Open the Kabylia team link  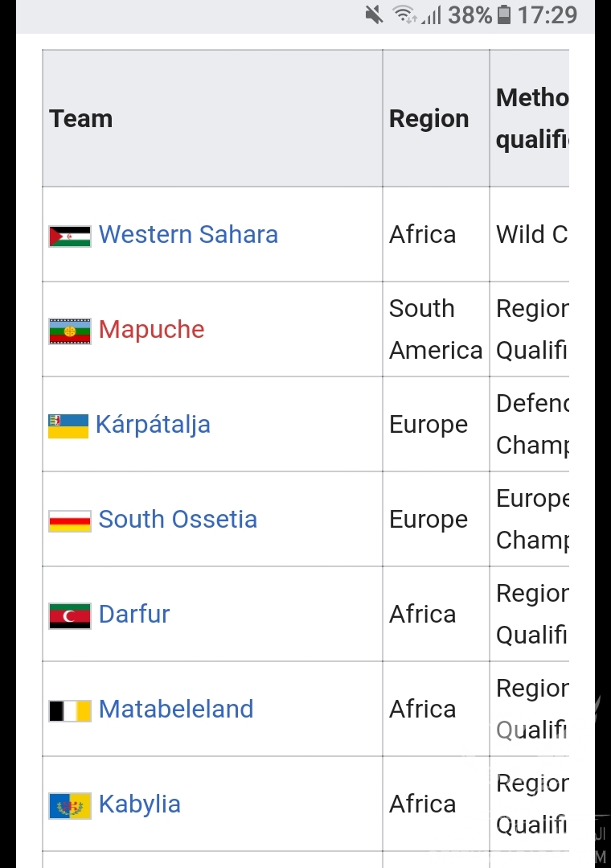(x=140, y=804)
